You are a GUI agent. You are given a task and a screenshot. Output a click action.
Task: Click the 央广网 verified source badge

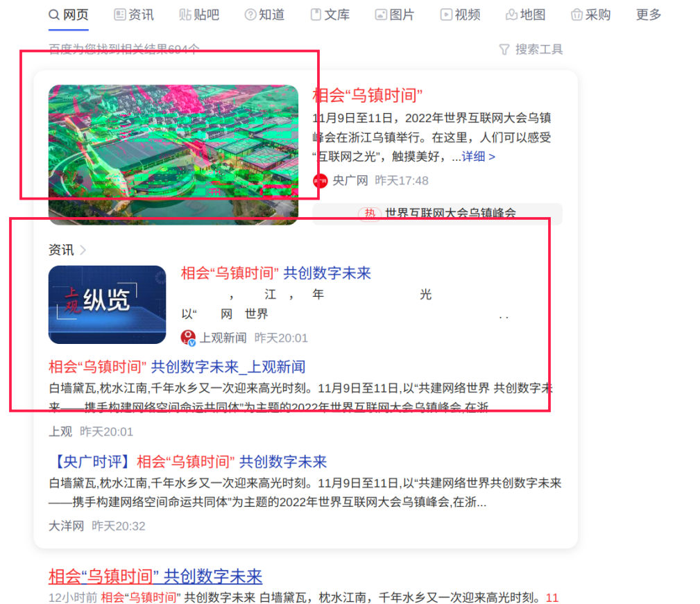click(320, 181)
